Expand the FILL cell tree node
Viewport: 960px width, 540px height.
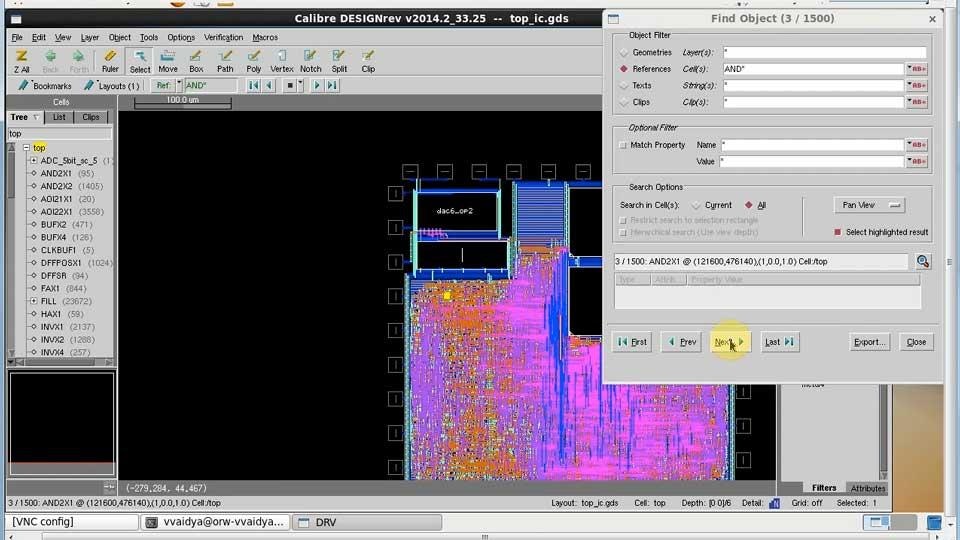[x=34, y=301]
